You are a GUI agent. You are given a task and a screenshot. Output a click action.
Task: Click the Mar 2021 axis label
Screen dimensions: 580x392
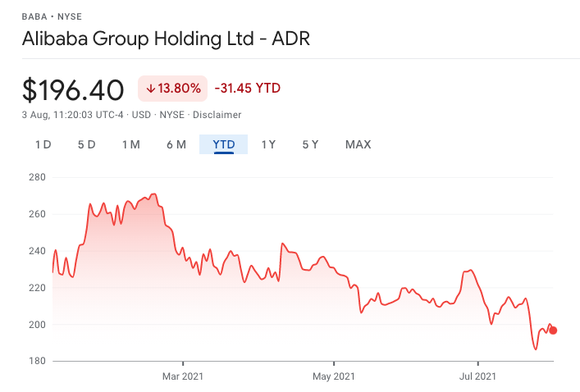(183, 376)
